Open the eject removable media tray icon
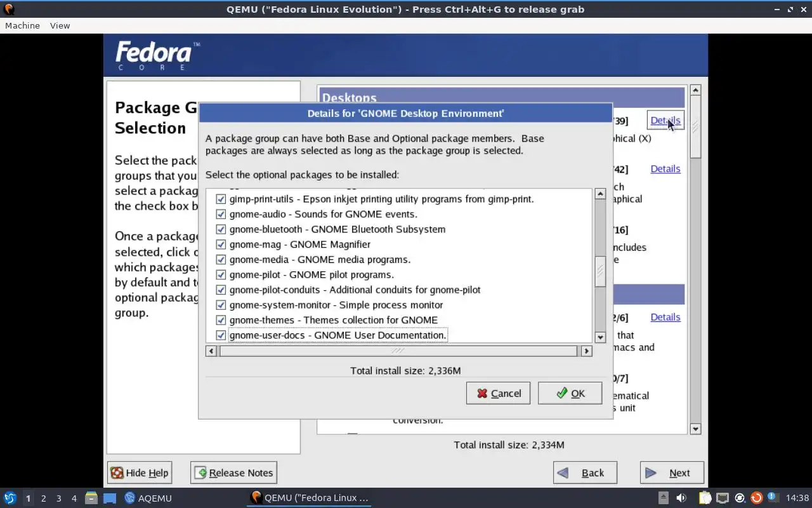Viewport: 812px width, 508px height. (x=663, y=498)
